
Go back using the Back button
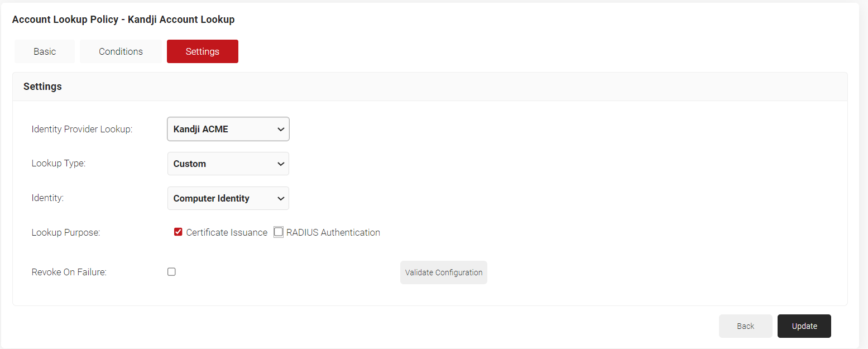point(745,326)
